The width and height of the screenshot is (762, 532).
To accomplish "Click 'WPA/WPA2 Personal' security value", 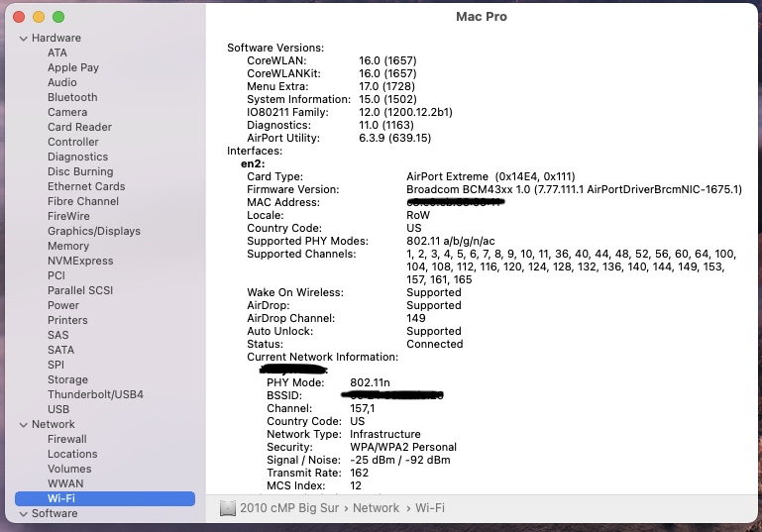I will pos(403,447).
